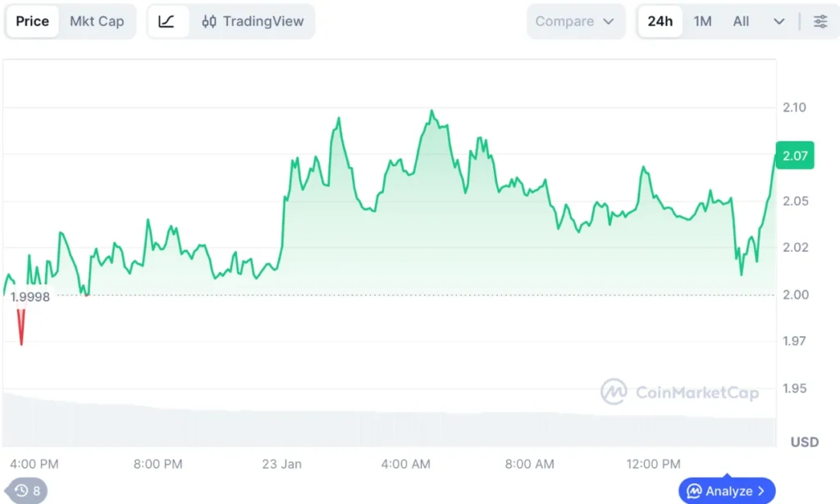
Task: Toggle the Price display mode
Action: click(x=32, y=21)
